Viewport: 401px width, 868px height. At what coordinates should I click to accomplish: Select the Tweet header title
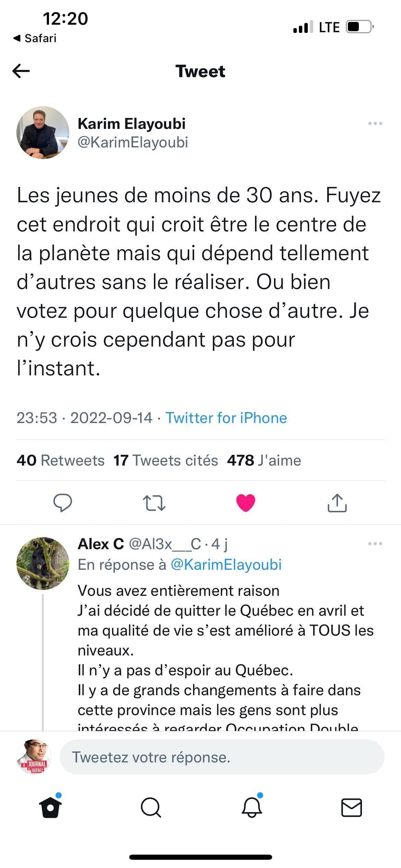[x=200, y=71]
